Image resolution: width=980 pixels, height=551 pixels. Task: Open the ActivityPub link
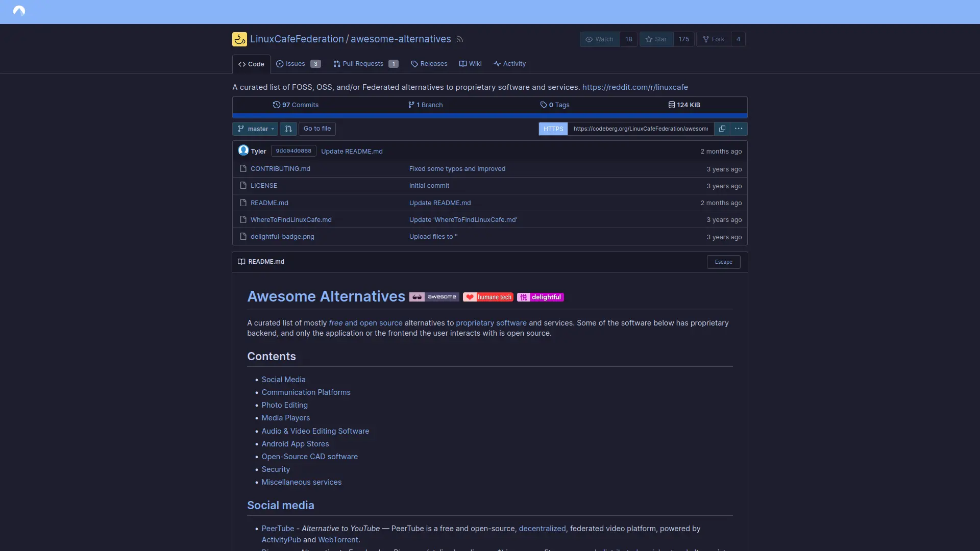click(x=281, y=540)
